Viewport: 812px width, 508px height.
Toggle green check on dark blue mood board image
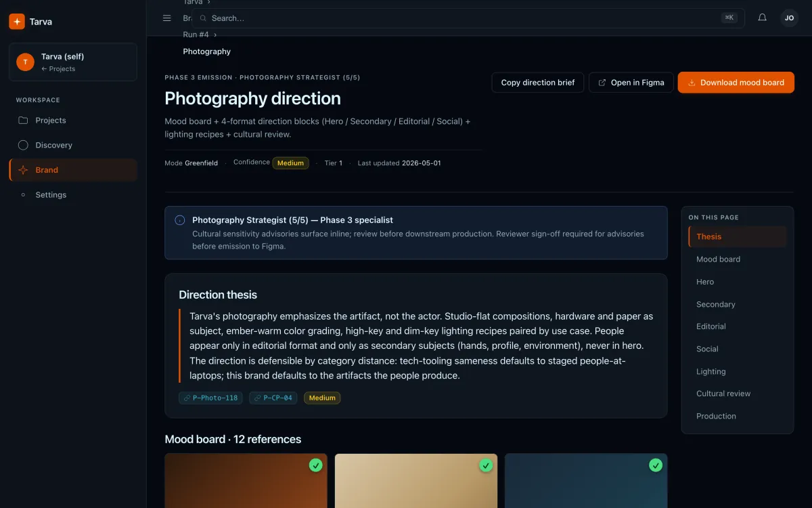tap(656, 465)
